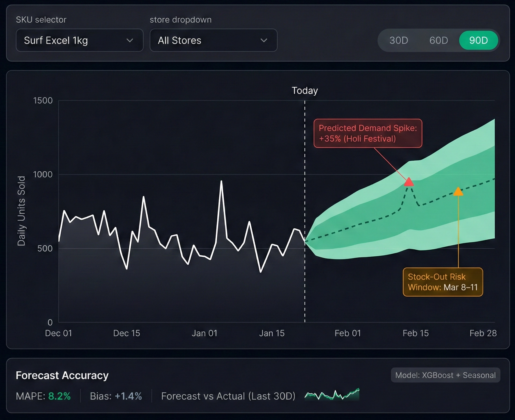
Task: Switch to the 30D time range
Action: click(x=398, y=40)
